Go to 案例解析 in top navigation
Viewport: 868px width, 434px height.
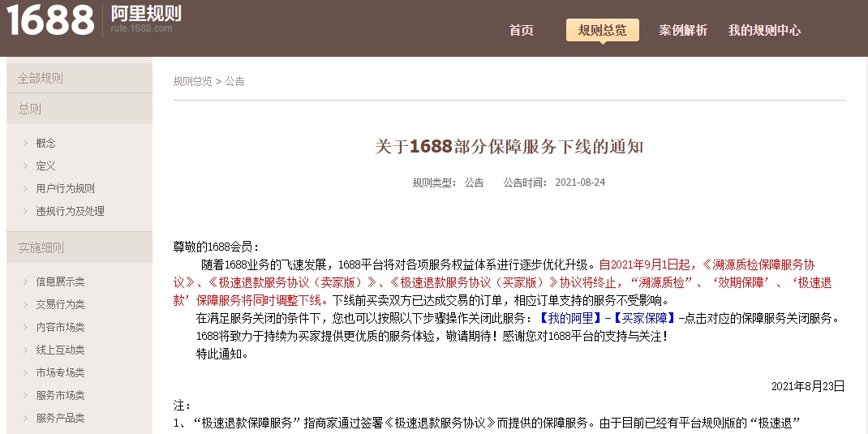click(683, 30)
